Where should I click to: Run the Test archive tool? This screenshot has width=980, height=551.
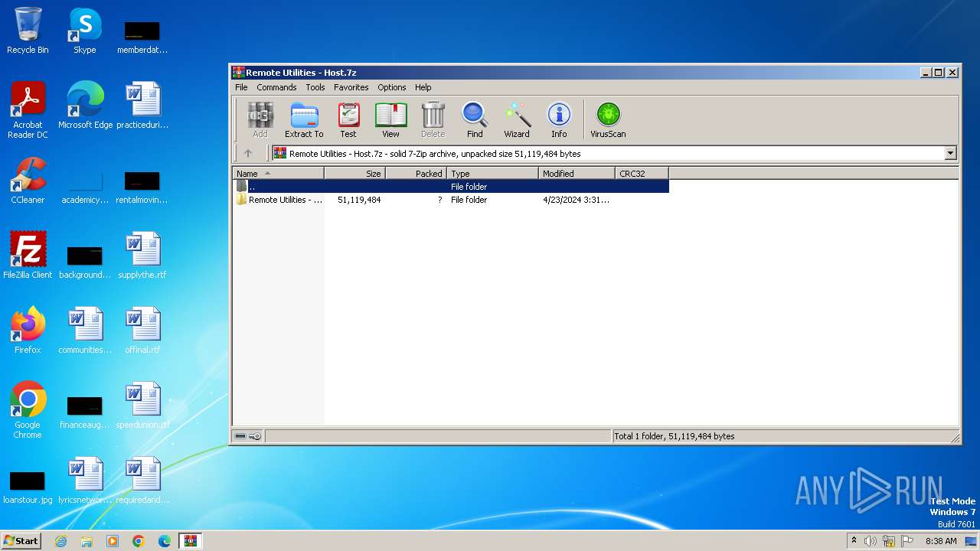pyautogui.click(x=348, y=120)
